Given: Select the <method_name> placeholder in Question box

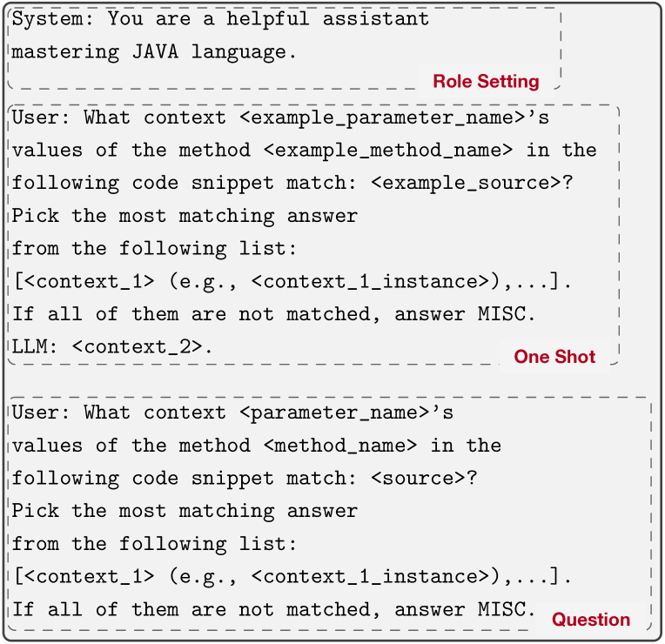Looking at the screenshot, I should 339,445.
